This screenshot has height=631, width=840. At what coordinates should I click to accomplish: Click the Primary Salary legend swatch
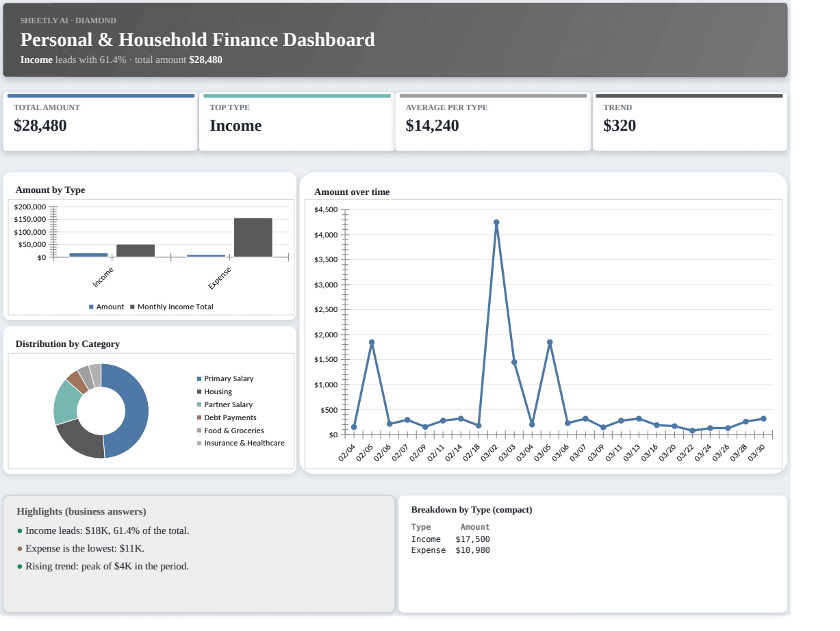tap(199, 379)
